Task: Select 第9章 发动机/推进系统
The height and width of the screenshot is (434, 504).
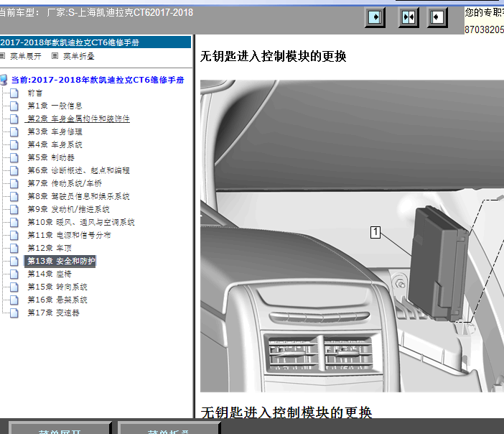Action: tap(68, 209)
